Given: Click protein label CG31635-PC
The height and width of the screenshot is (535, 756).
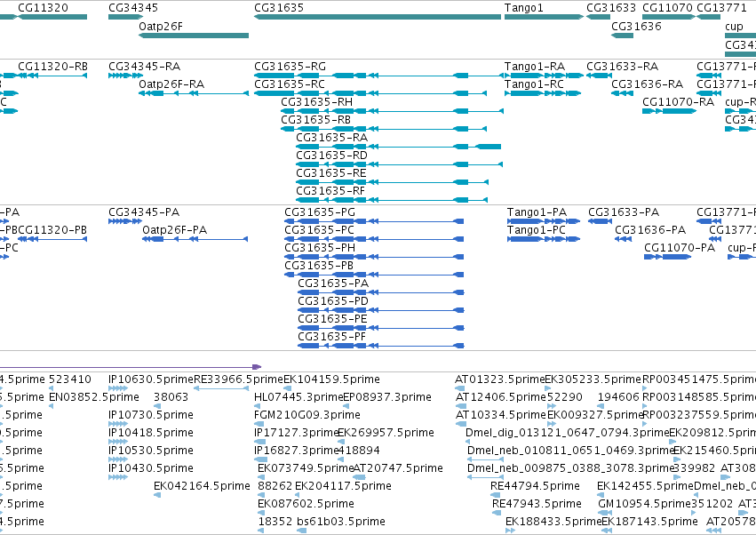Looking at the screenshot, I should coord(319,230).
